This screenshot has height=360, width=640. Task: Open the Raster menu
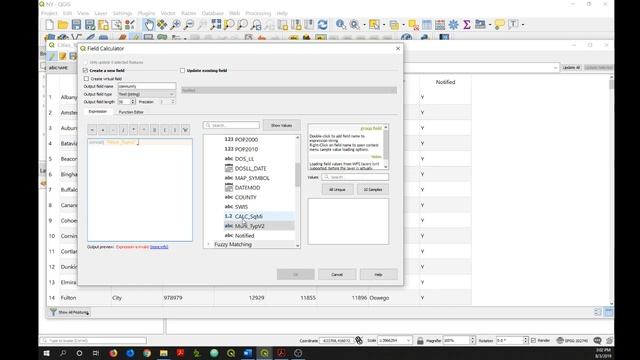click(x=188, y=13)
